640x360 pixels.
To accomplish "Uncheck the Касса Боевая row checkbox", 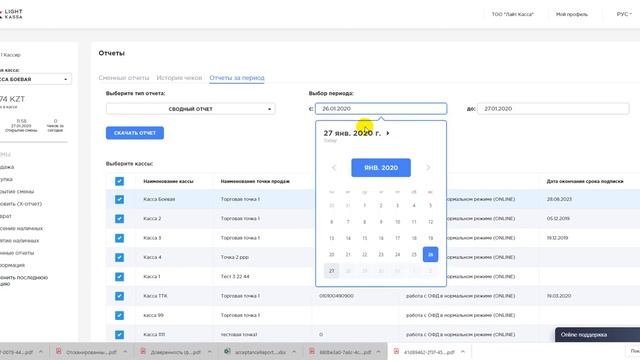I will [x=119, y=200].
